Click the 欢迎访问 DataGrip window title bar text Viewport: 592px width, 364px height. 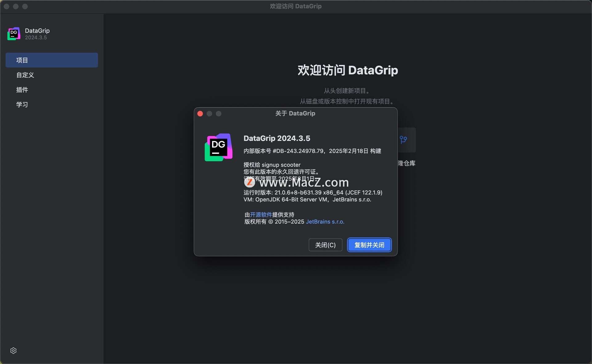pyautogui.click(x=296, y=6)
